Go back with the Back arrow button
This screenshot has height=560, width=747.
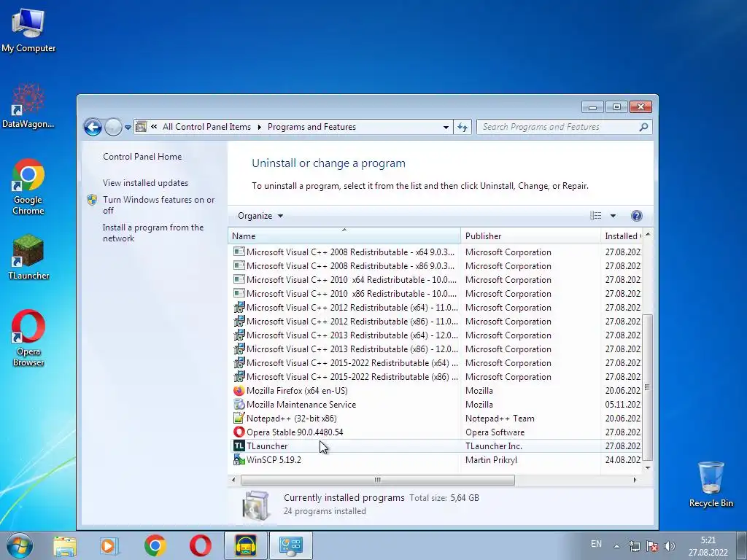click(93, 127)
